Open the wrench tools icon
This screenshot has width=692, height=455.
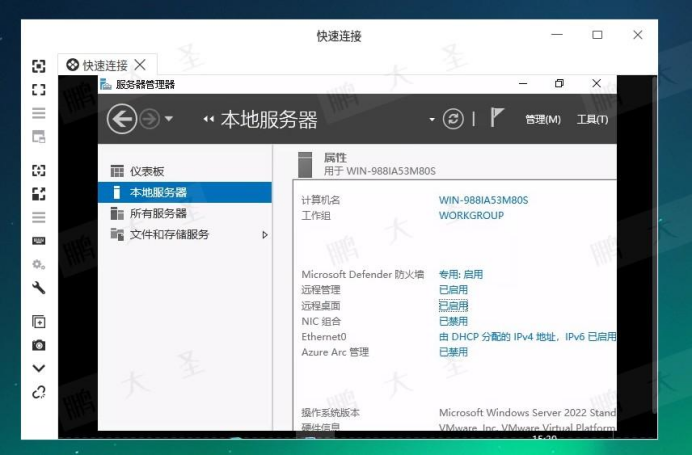pyautogui.click(x=39, y=288)
